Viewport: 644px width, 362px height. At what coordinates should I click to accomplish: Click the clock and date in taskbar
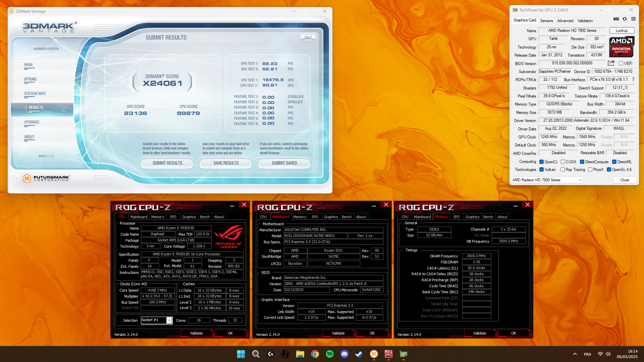627,354
